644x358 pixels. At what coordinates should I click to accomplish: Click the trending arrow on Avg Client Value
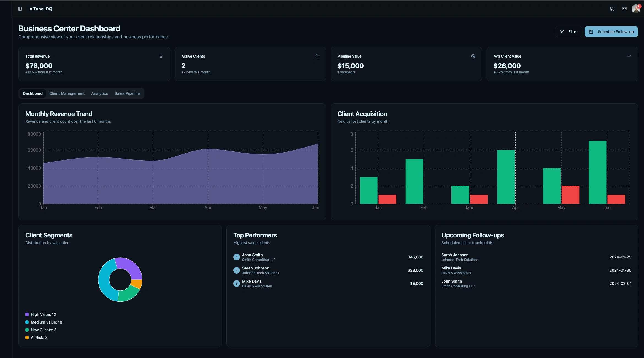(629, 56)
